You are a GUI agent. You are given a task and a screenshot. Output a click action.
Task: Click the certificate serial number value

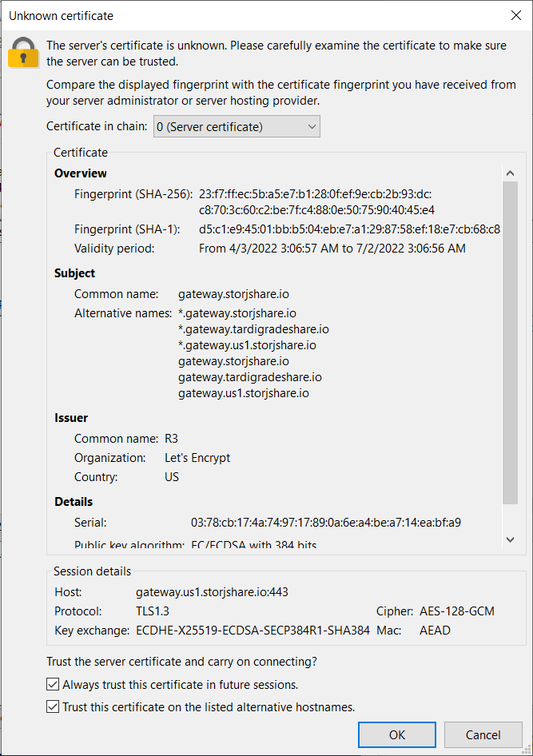click(326, 522)
